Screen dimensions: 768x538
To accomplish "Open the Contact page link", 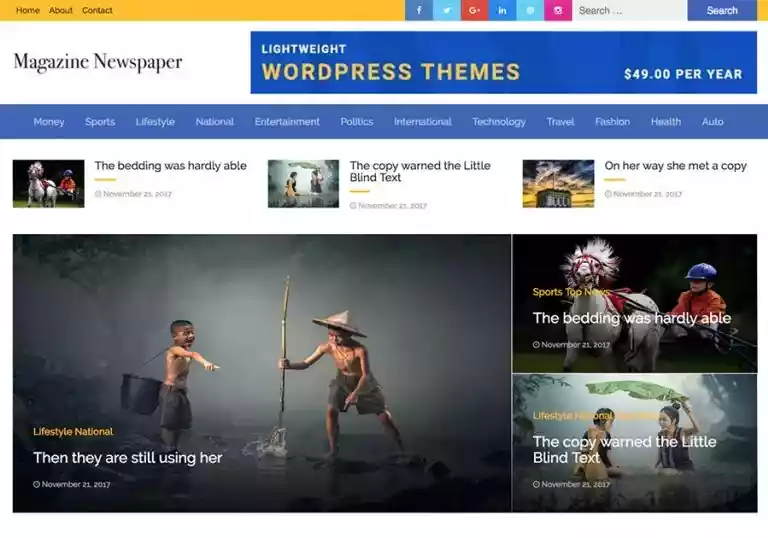I will click(x=97, y=10).
